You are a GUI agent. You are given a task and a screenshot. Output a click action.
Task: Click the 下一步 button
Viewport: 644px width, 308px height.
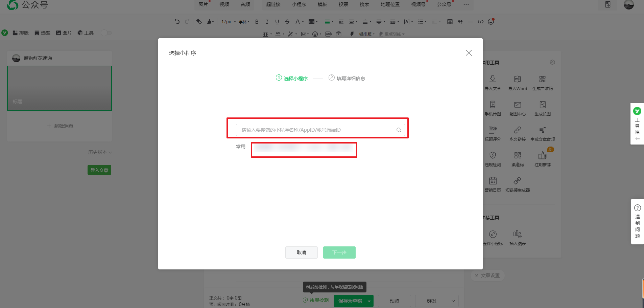[339, 252]
